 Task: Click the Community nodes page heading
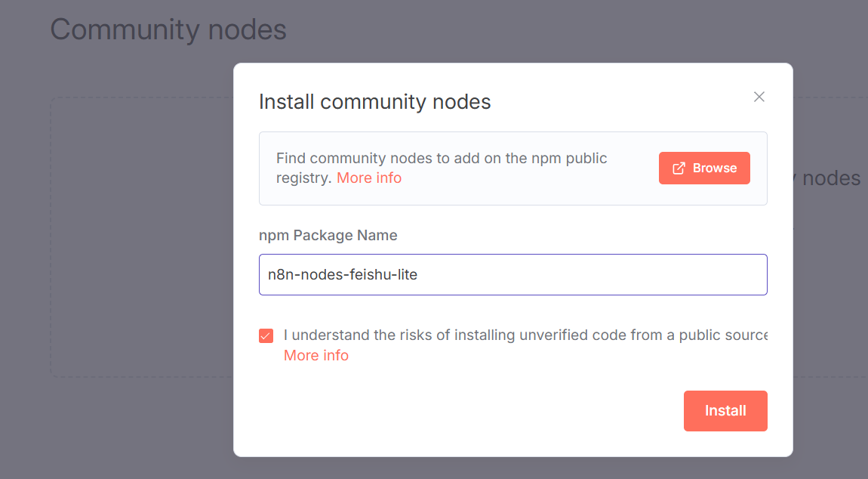coord(168,29)
